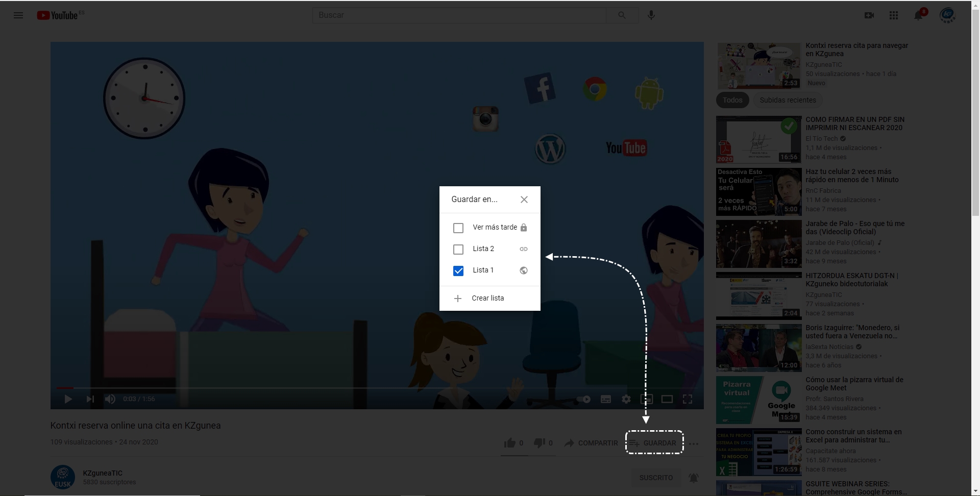Click the Buscar search field

point(459,15)
